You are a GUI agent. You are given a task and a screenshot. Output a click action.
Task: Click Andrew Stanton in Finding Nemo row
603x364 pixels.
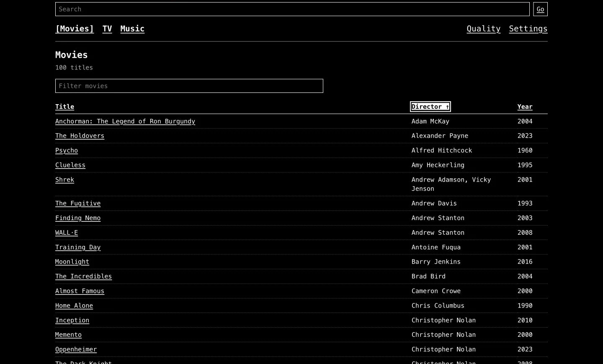pos(438,218)
